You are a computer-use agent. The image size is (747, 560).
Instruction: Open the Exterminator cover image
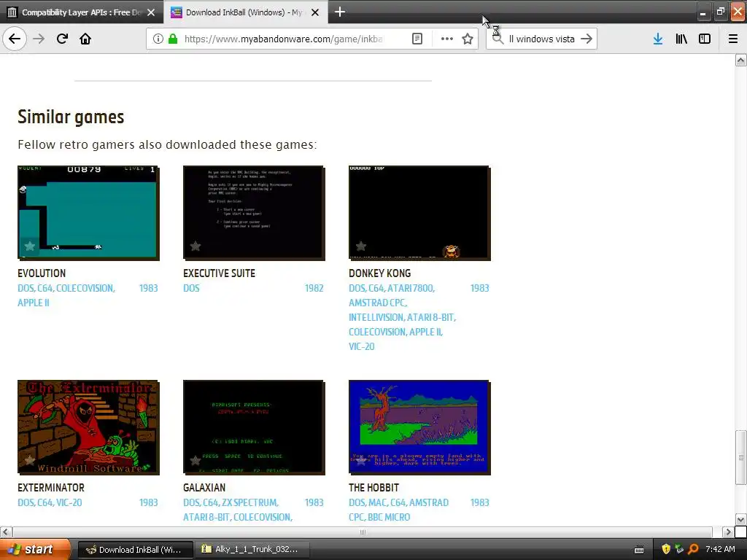tap(88, 427)
